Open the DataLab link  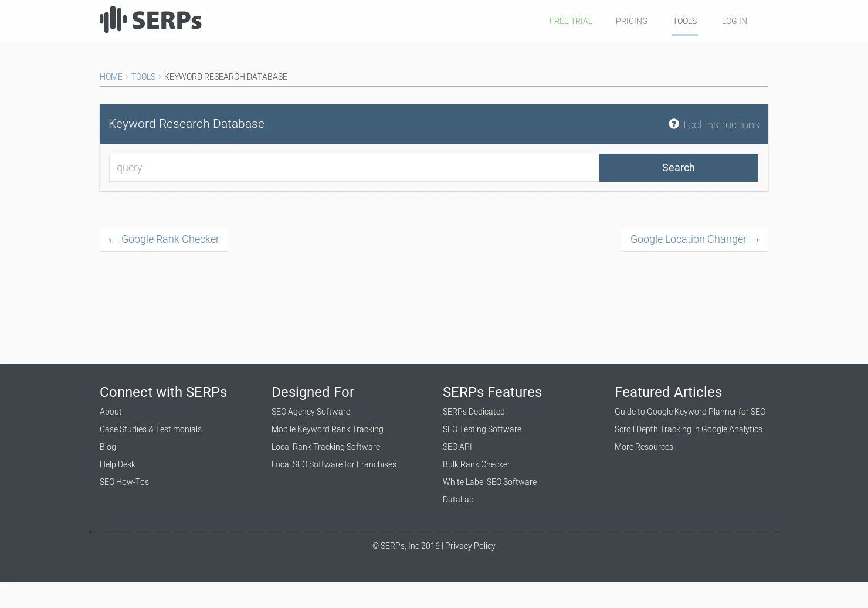pos(458,500)
